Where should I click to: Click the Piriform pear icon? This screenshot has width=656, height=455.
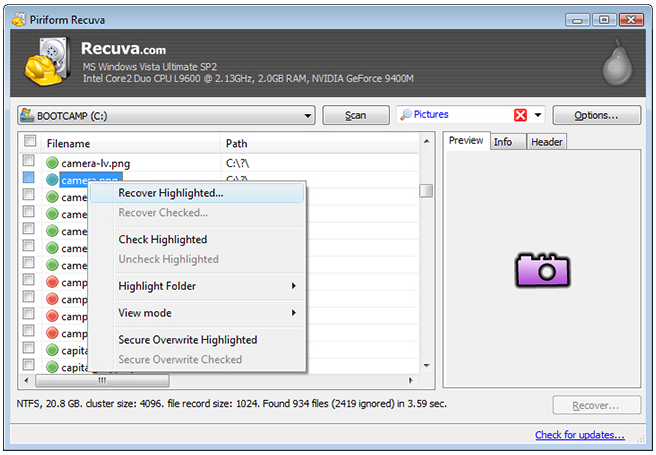617,66
